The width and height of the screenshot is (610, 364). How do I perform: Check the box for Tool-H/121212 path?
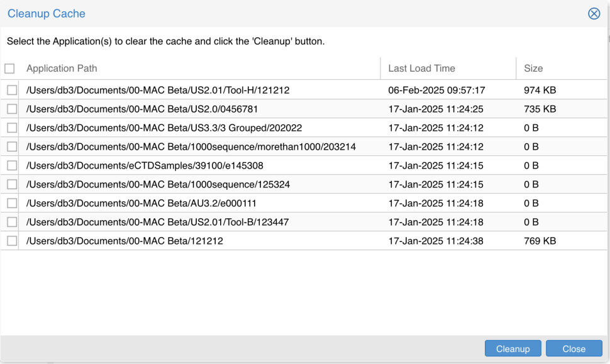pyautogui.click(x=12, y=90)
